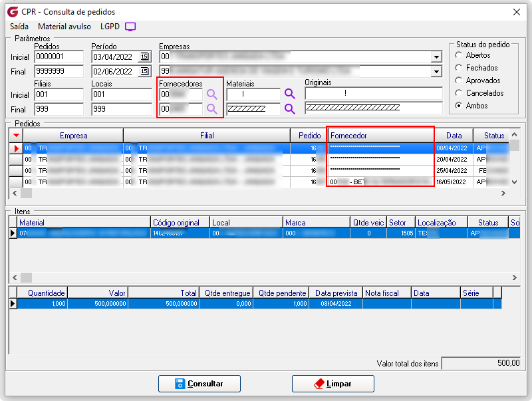Click the Material column header
The height and width of the screenshot is (401, 532).
point(84,223)
